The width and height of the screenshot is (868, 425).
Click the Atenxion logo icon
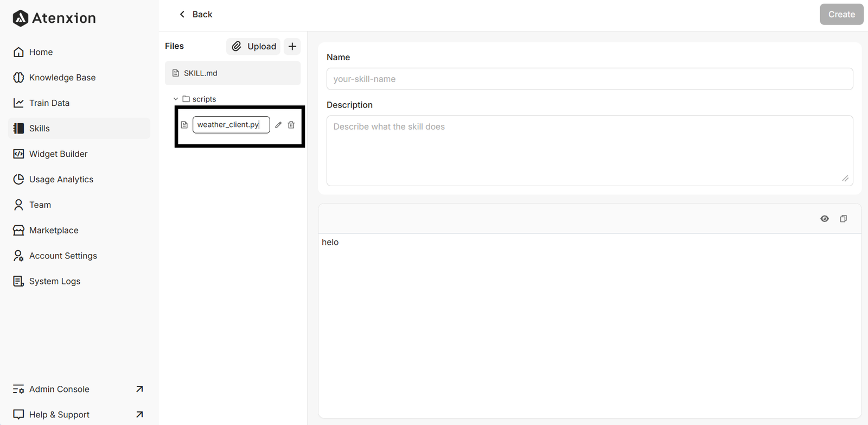pos(20,18)
